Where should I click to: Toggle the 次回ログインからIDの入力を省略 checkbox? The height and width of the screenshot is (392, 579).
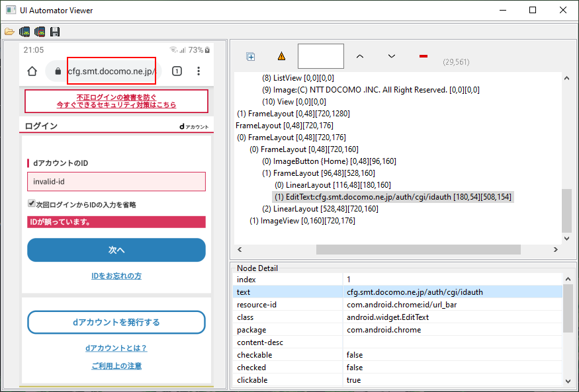(31, 203)
